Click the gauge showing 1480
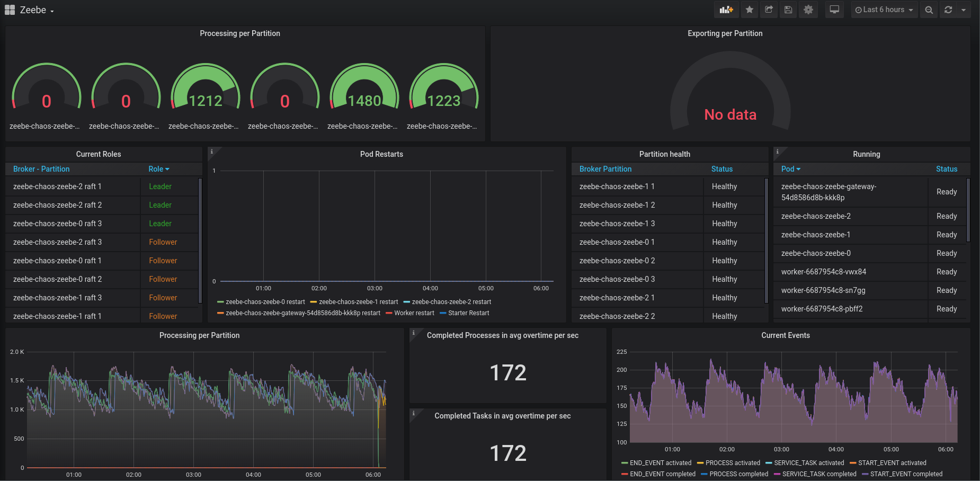This screenshot has height=481, width=980. pyautogui.click(x=364, y=86)
